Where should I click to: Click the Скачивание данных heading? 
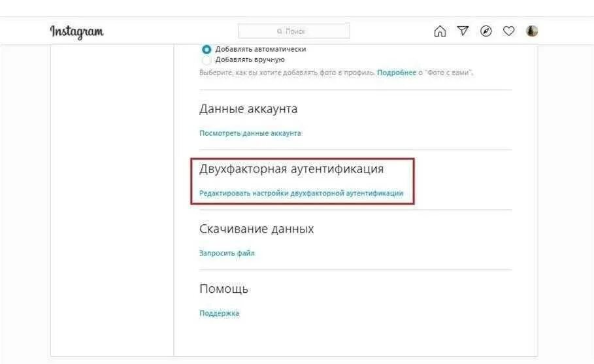coord(256,229)
